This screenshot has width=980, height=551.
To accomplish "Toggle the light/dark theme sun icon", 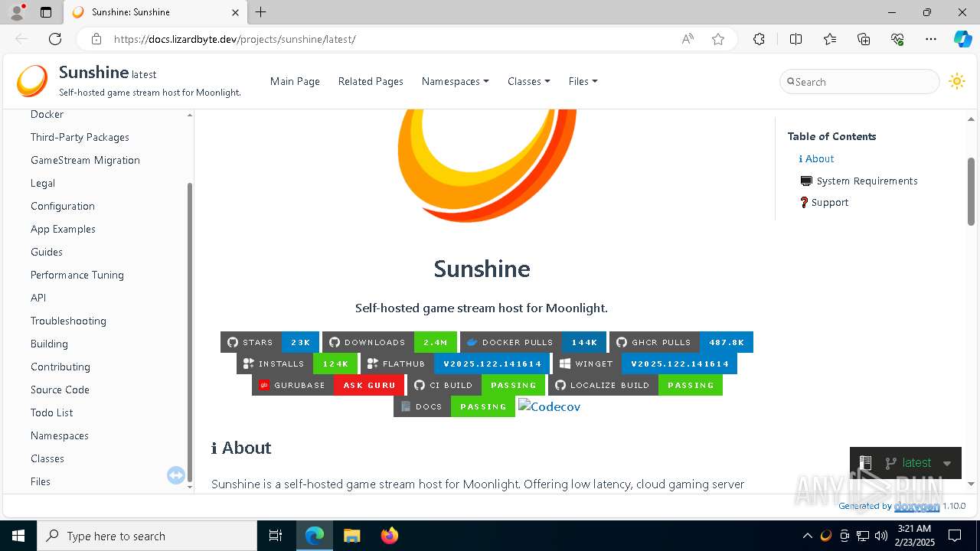I will 956,81.
